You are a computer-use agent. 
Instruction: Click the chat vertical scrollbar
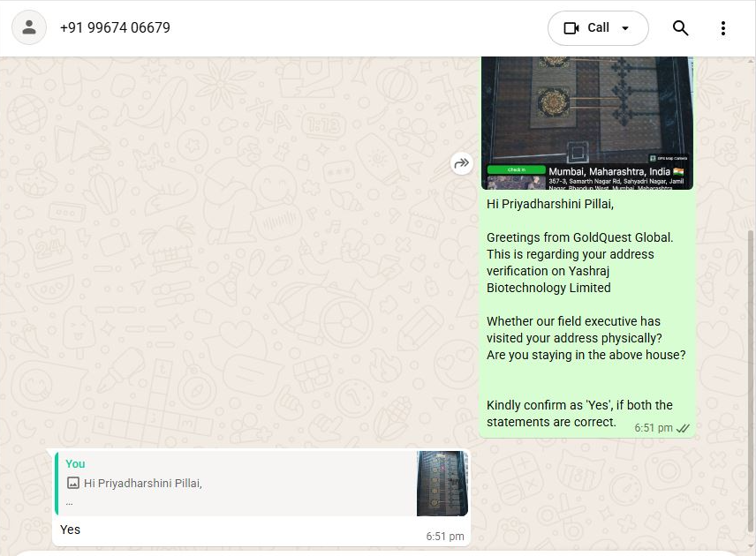[752, 379]
